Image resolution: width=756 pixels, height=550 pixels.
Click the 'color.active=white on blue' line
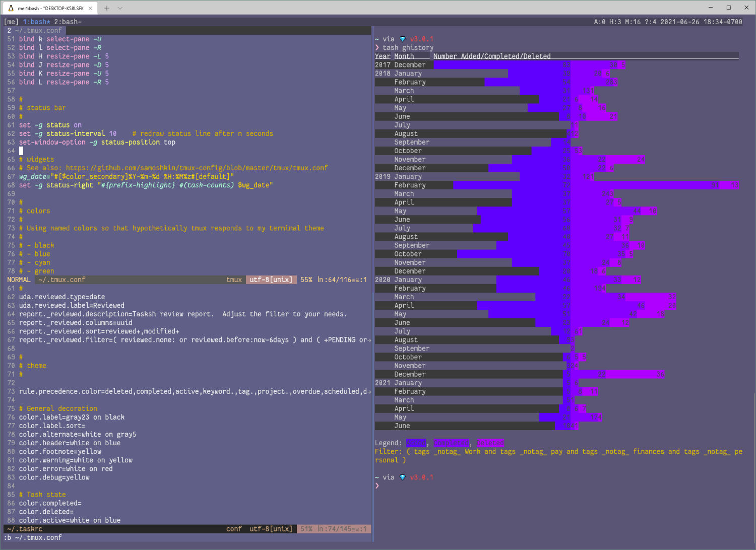click(70, 520)
